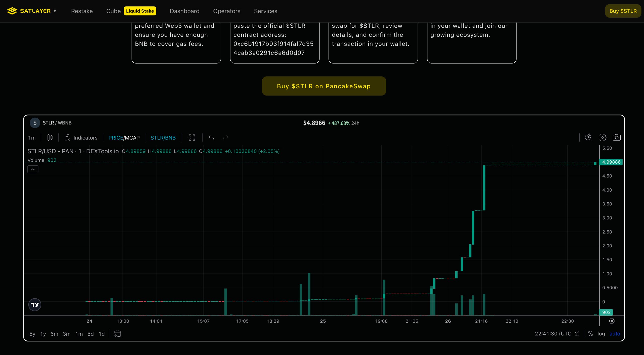The width and height of the screenshot is (644, 355).
Task: Select the 1y time range
Action: tap(43, 334)
